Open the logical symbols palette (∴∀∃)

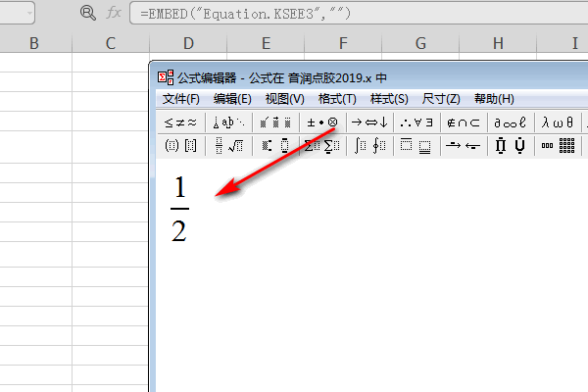point(416,122)
